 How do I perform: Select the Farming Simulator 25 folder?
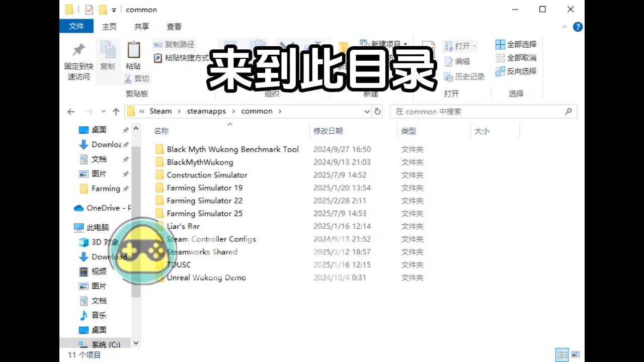tap(204, 213)
